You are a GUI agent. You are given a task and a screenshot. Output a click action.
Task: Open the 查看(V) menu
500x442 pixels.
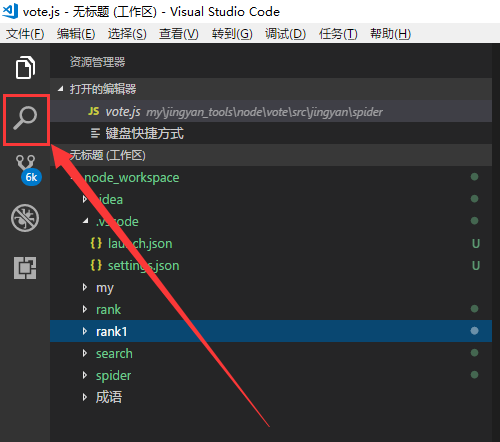click(x=179, y=33)
